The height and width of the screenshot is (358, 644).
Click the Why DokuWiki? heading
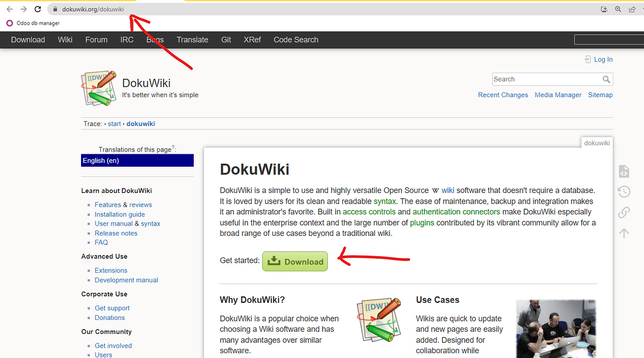252,300
